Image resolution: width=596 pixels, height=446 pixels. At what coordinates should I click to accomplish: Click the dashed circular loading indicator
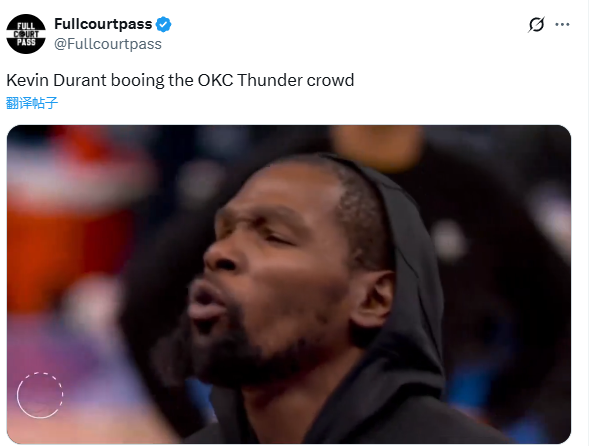point(40,395)
